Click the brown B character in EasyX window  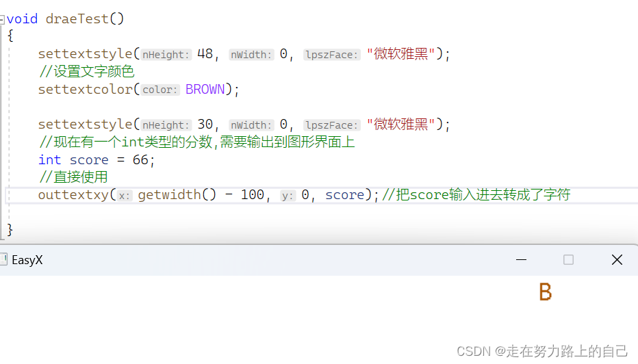click(545, 292)
